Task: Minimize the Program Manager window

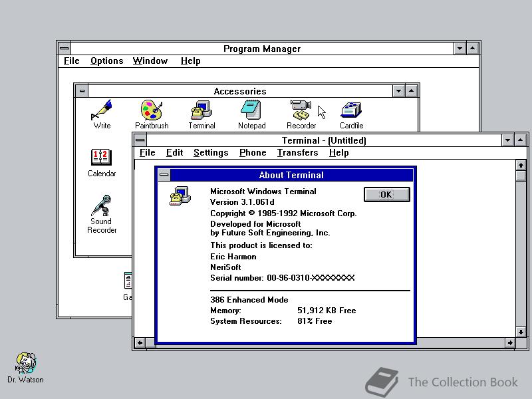Action: (x=460, y=49)
